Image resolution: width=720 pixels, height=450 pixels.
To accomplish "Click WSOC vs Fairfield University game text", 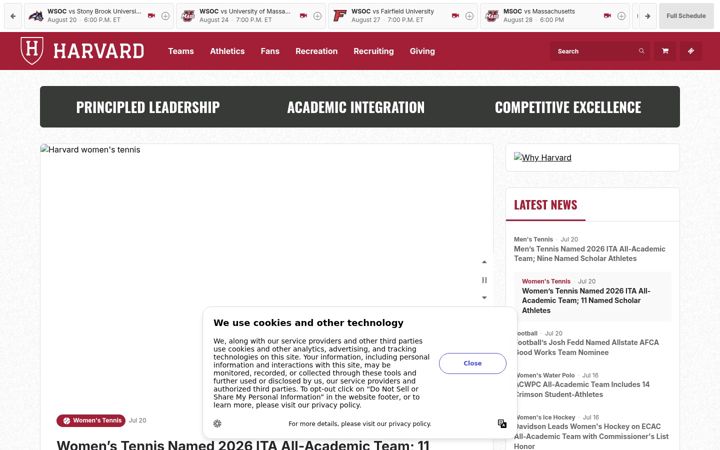I will point(393,11).
